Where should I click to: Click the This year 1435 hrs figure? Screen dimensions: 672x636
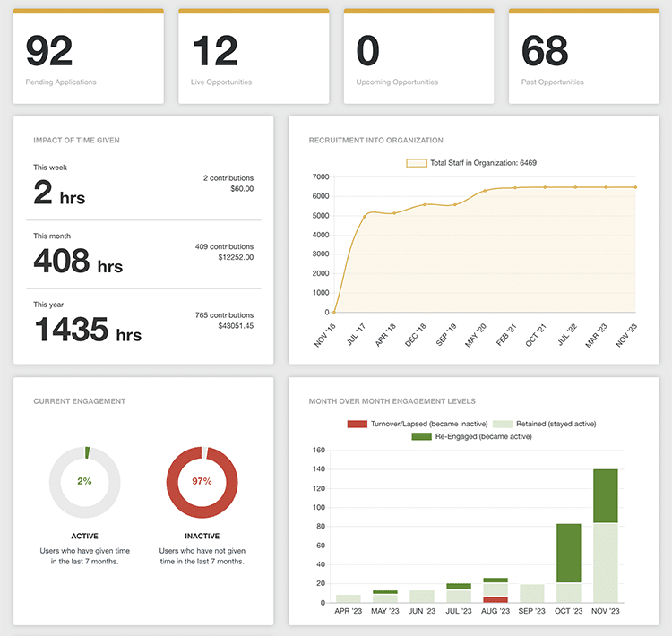87,330
